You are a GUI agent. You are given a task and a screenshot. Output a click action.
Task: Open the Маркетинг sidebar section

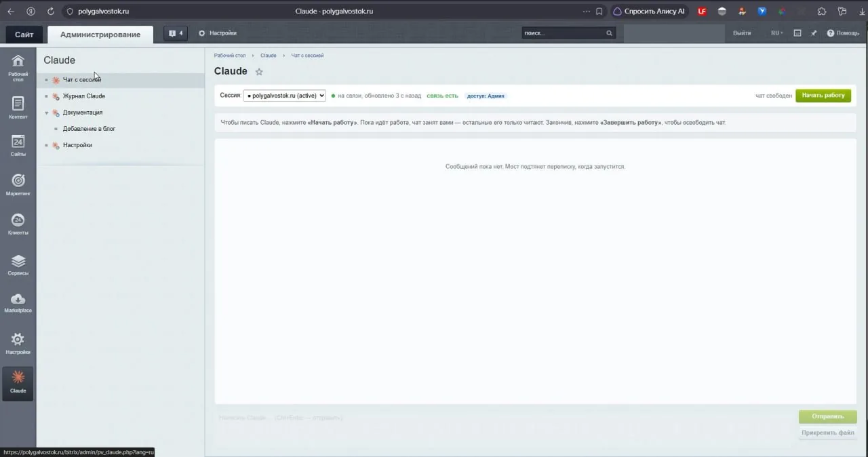(18, 184)
